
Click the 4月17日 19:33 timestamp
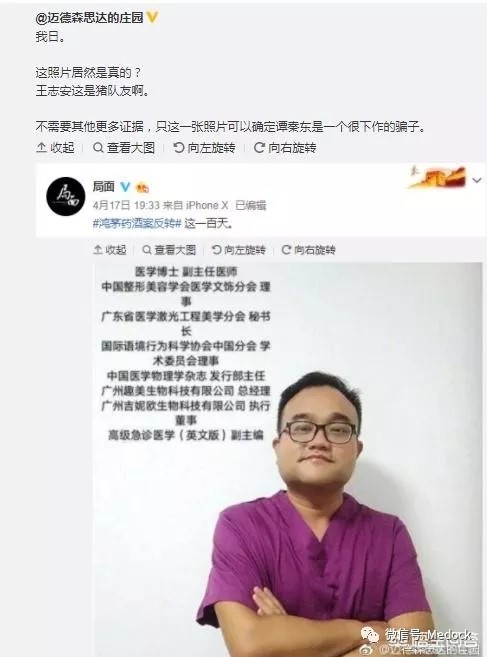(x=126, y=205)
